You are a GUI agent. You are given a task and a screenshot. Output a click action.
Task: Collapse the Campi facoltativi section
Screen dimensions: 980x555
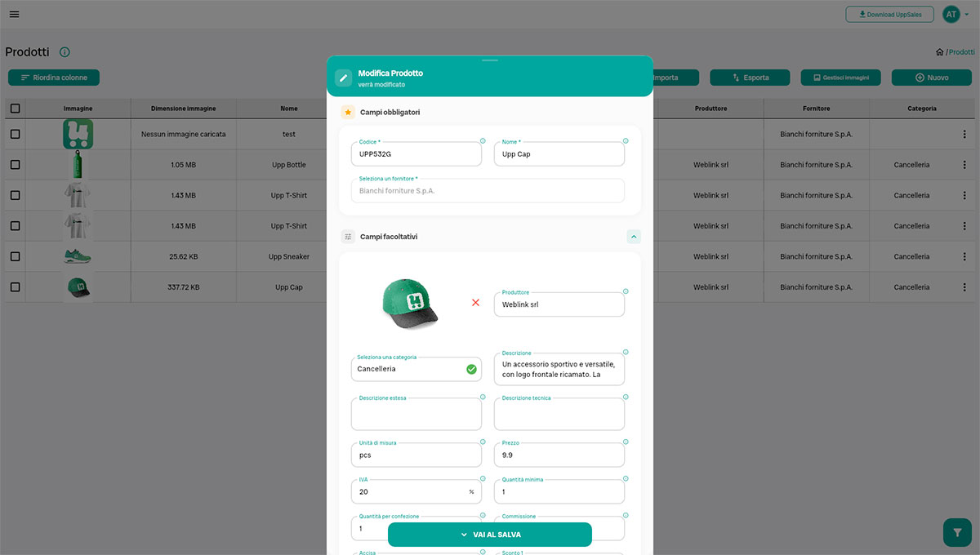[x=633, y=236]
